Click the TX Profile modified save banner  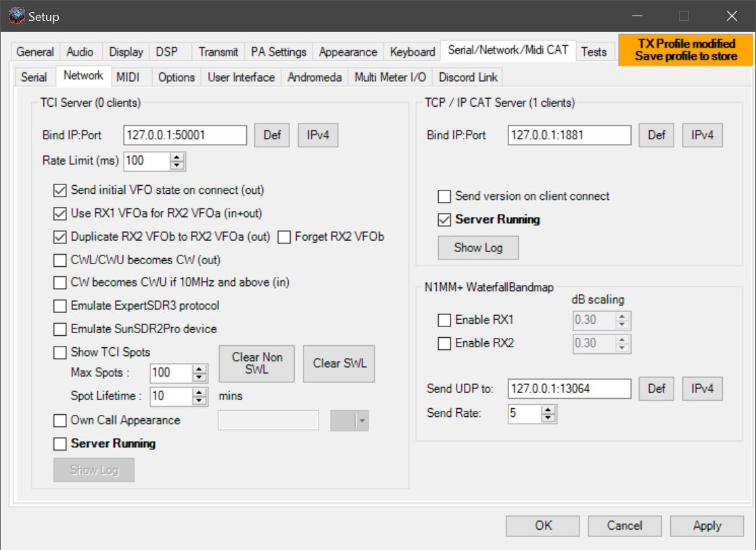686,50
